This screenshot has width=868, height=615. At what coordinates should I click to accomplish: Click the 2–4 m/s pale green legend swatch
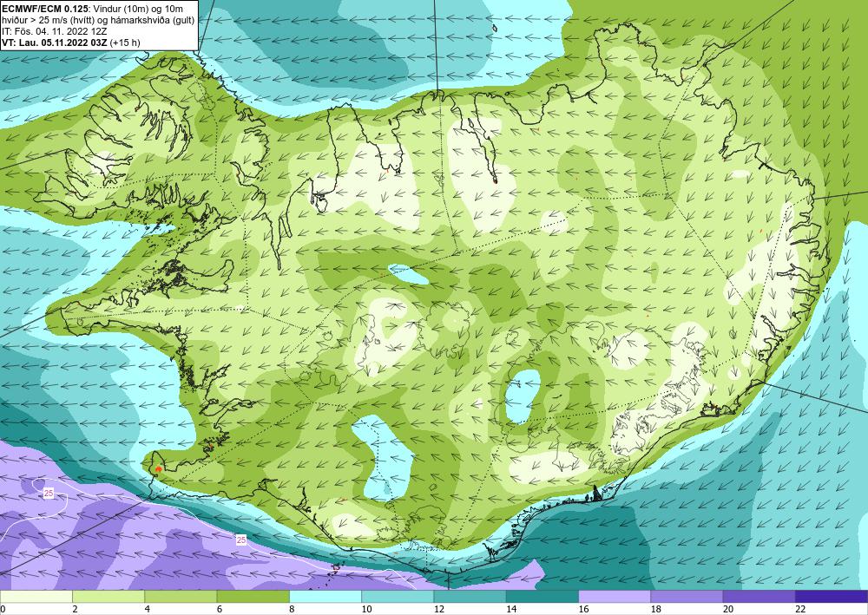click(x=108, y=597)
